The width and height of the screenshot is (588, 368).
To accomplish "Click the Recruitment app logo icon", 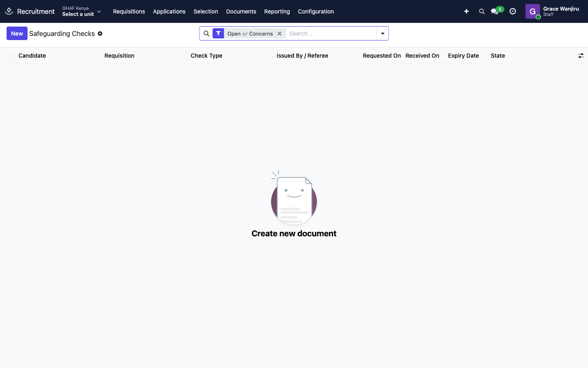I will (9, 11).
